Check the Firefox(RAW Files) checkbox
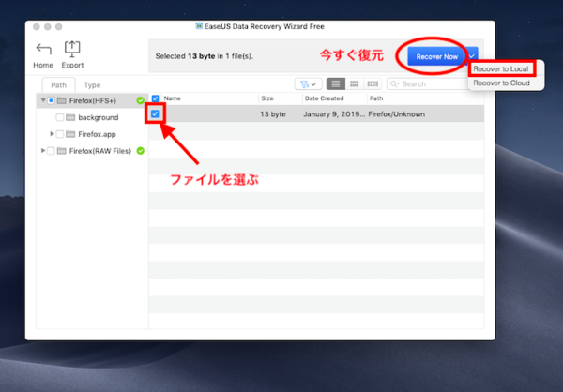Viewport: 563px width, 392px height. (51, 151)
